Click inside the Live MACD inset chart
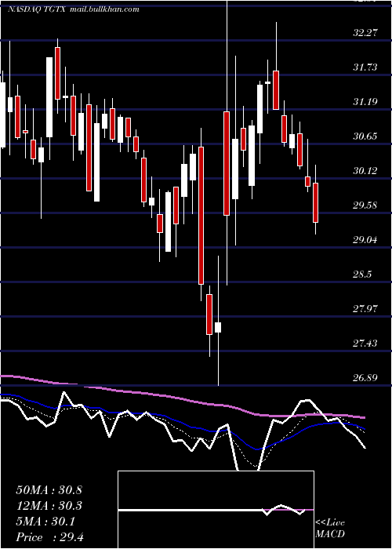Image resolution: width=392 pixels, height=549 pixels. [x=216, y=510]
